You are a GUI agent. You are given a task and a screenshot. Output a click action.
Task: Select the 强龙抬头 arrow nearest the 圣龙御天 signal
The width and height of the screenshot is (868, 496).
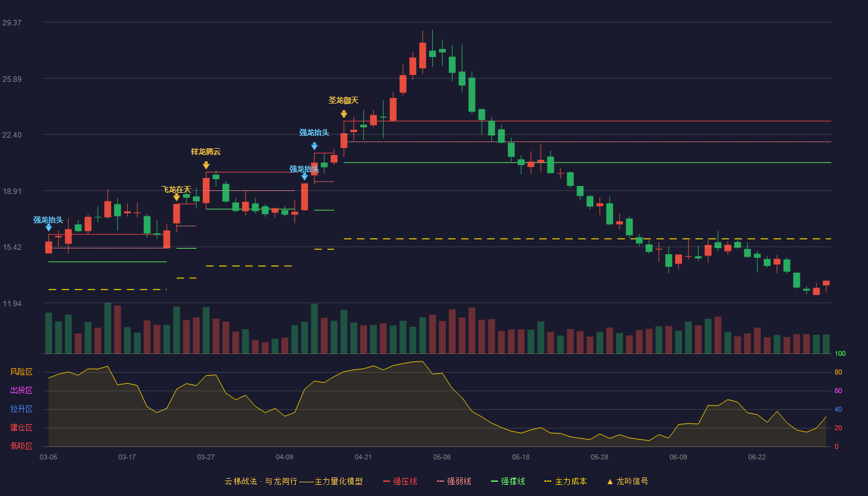click(314, 146)
